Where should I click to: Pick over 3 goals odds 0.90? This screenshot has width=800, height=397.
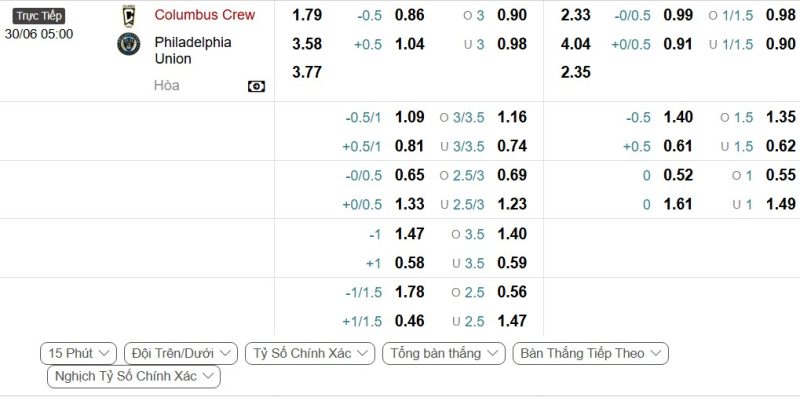coord(512,15)
